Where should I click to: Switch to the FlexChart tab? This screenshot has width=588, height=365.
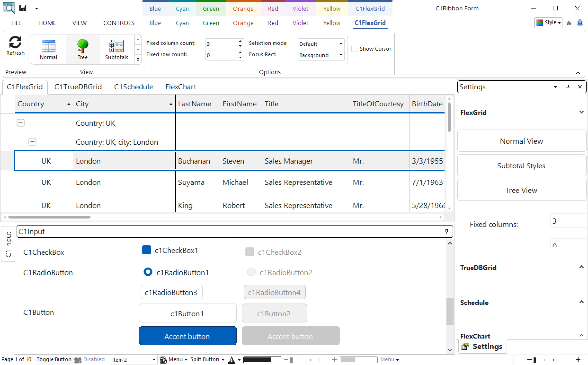click(x=181, y=87)
